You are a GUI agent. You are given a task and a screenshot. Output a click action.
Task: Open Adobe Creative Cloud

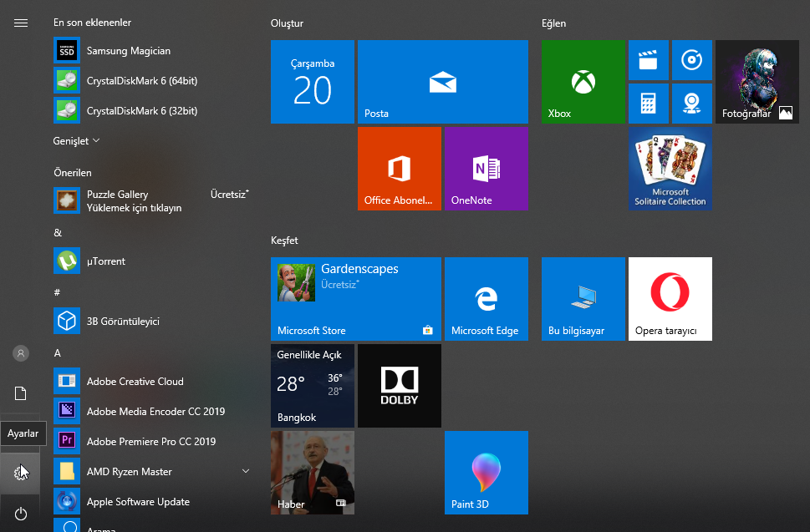point(152,382)
